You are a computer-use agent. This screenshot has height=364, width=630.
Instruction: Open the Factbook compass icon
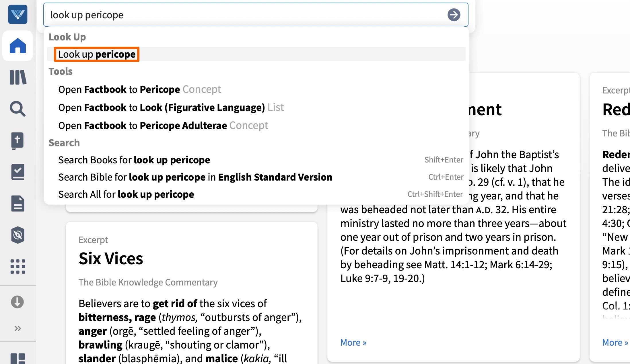pos(17,235)
